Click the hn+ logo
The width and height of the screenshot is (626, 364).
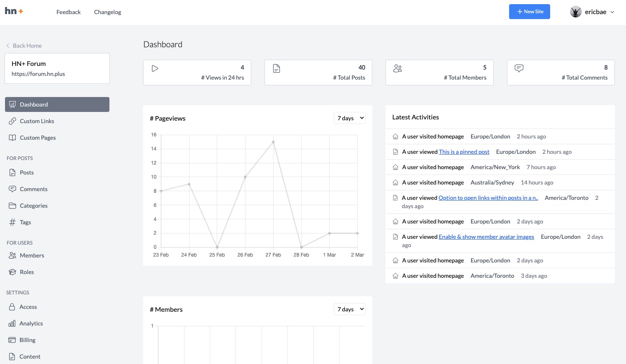14,11
